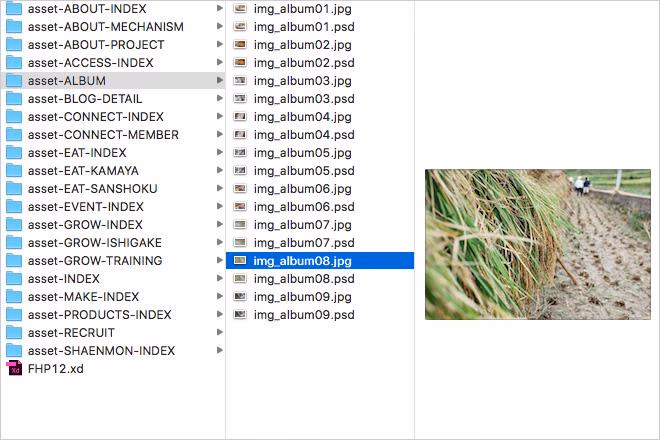660x440 pixels.
Task: Click the img_album02.jpg file name
Action: point(302,44)
